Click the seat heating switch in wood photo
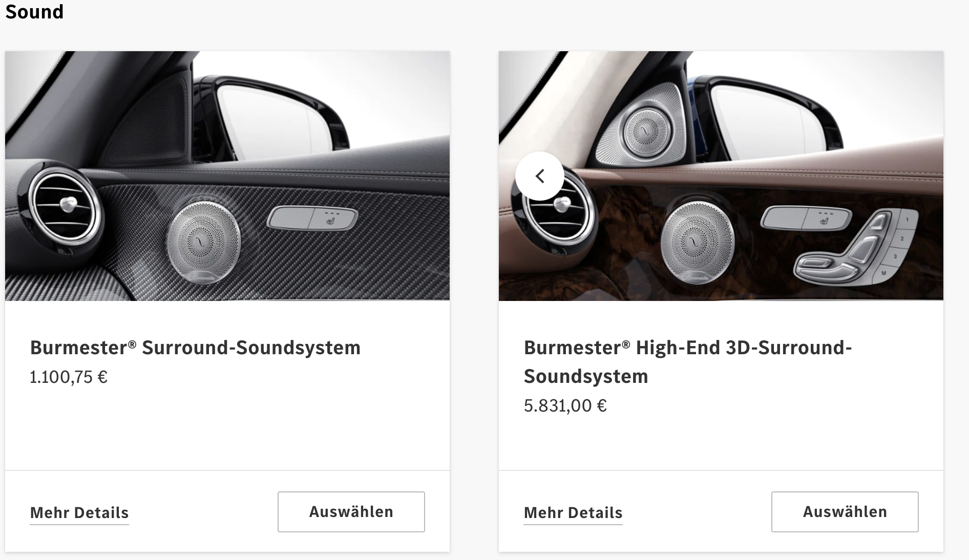Image resolution: width=969 pixels, height=560 pixels. [806, 219]
